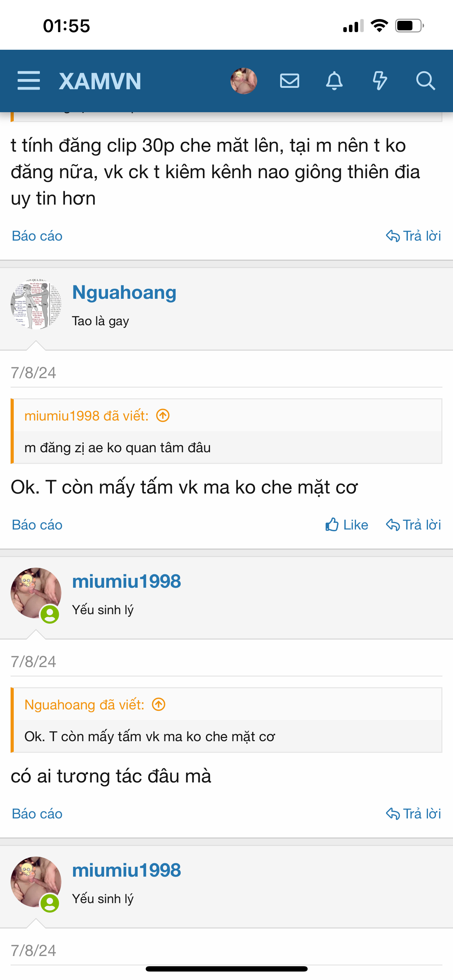The height and width of the screenshot is (980, 453).
Task: Jump to quoted miumiu1998 post arrow
Action: pyautogui.click(x=163, y=416)
